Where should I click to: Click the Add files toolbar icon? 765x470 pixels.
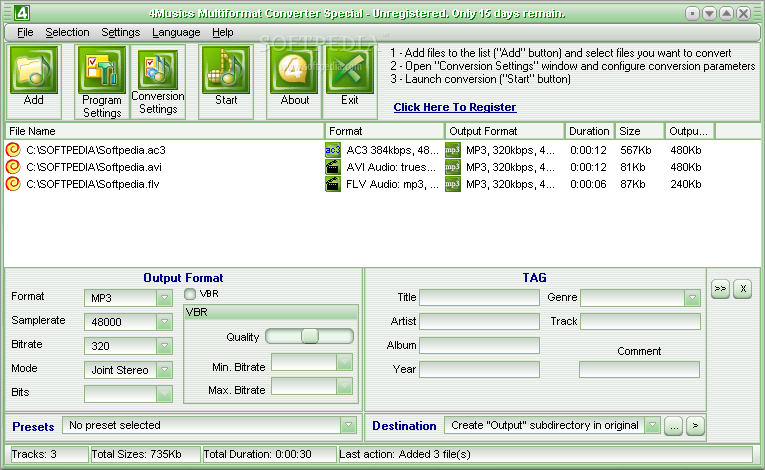[34, 70]
